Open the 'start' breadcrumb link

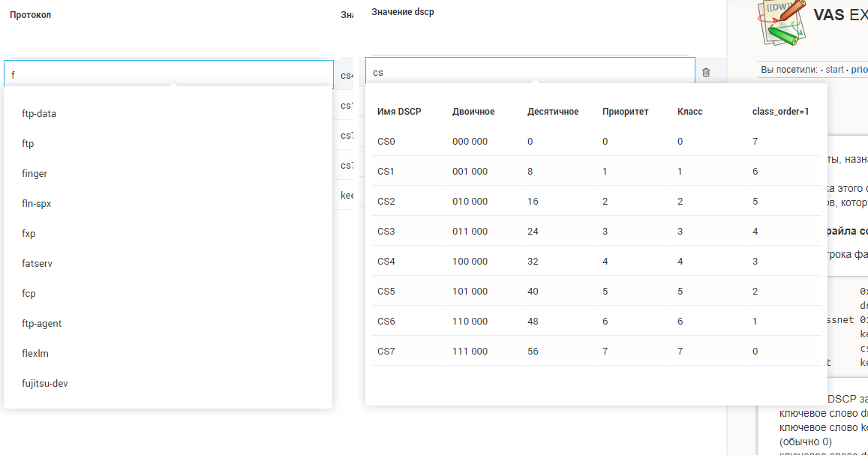coord(834,70)
